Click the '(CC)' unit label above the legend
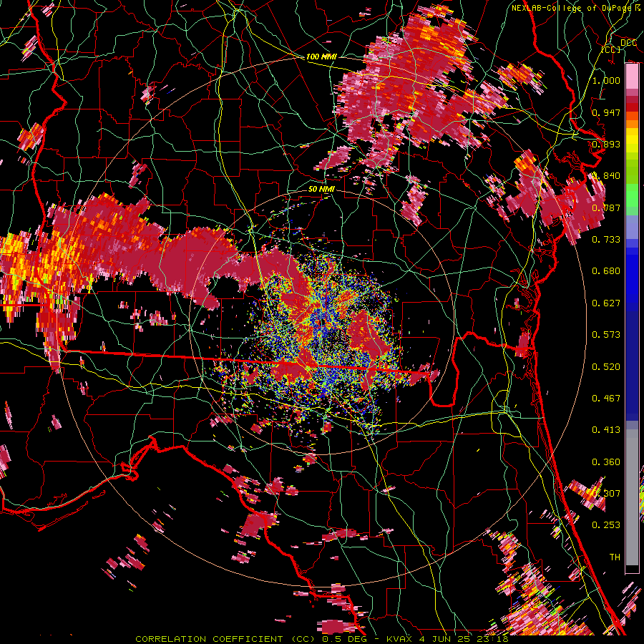This screenshot has height=644, width=644. coord(611,49)
